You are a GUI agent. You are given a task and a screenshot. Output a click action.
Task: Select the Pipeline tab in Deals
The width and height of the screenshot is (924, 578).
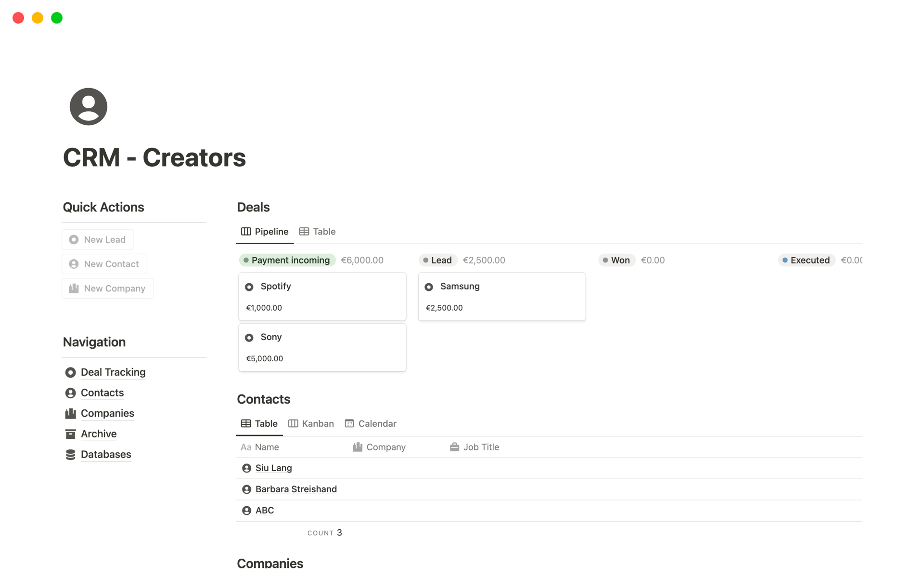(264, 231)
